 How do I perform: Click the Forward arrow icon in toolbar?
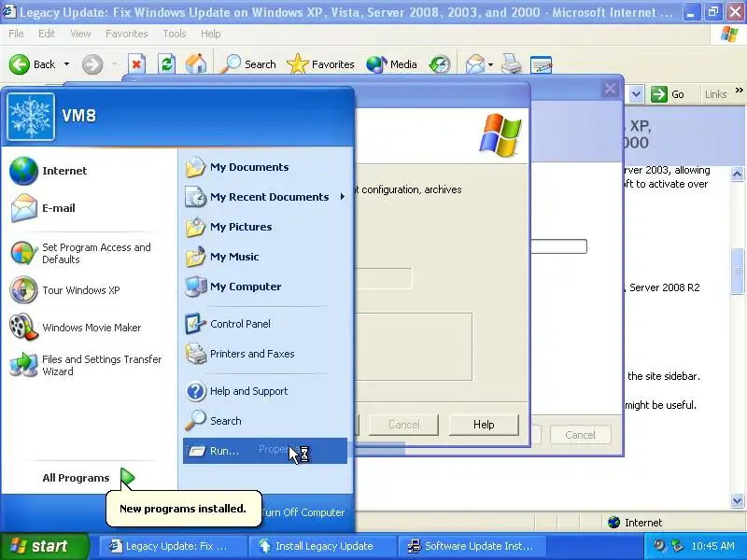(92, 64)
